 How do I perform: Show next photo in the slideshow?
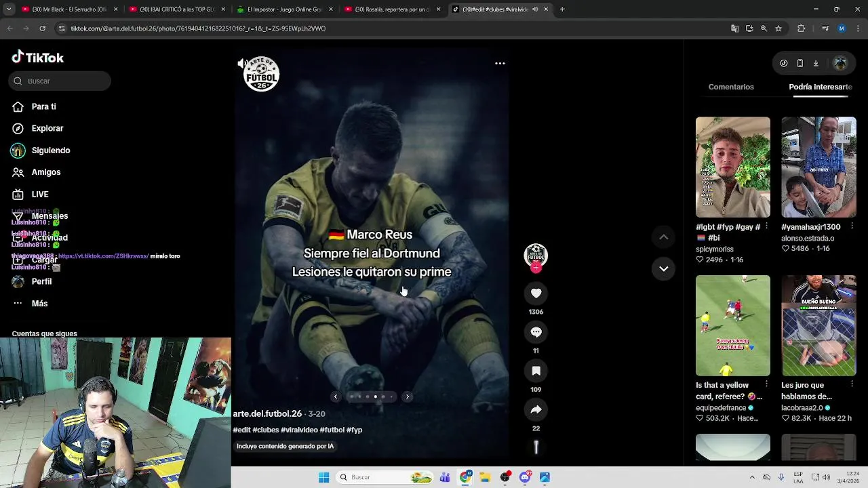407,396
